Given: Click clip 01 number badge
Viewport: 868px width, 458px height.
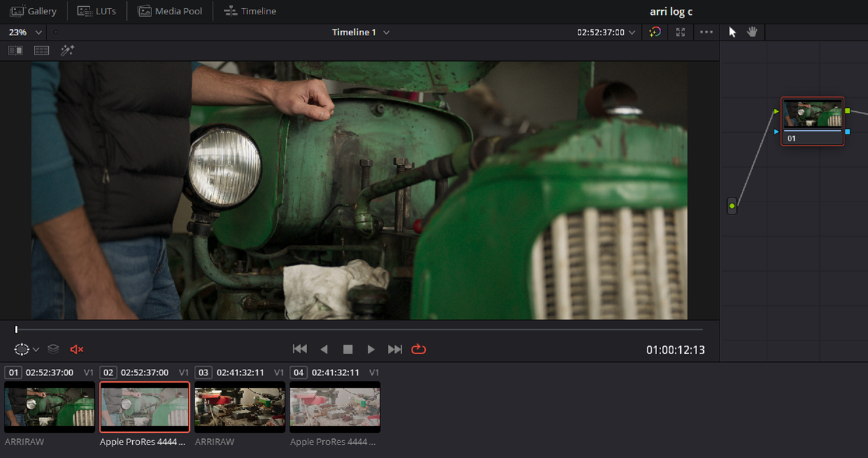Looking at the screenshot, I should point(14,373).
